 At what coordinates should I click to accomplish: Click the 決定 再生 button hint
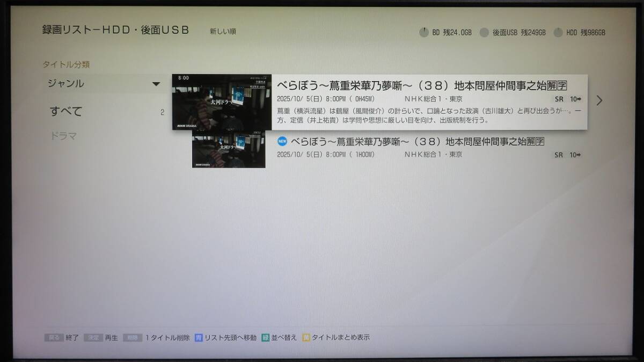[101, 338]
